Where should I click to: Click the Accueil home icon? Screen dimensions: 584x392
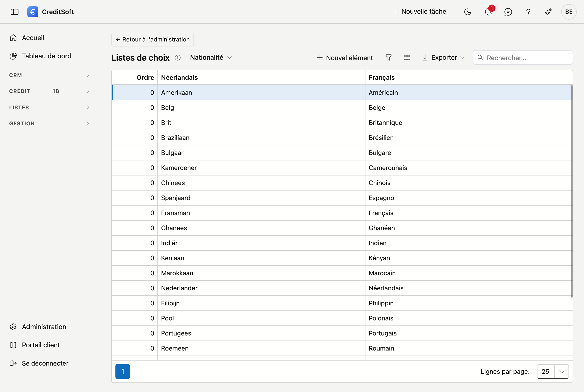click(x=13, y=38)
